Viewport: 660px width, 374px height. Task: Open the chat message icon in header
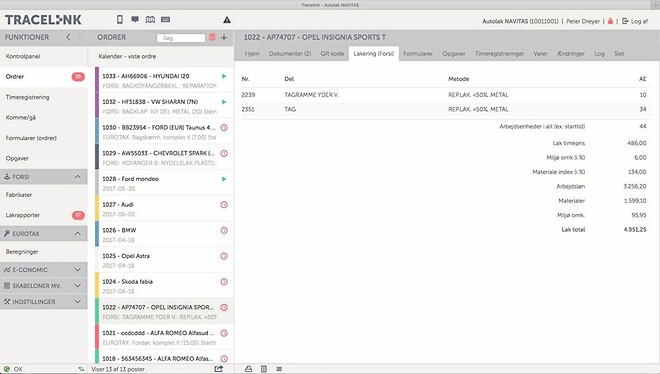point(135,19)
